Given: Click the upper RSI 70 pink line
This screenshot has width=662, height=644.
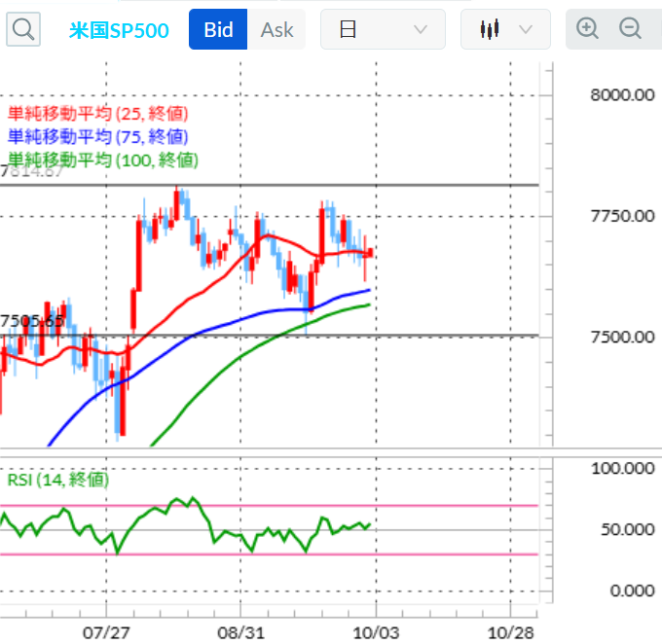Looking at the screenshot, I should (269, 505).
